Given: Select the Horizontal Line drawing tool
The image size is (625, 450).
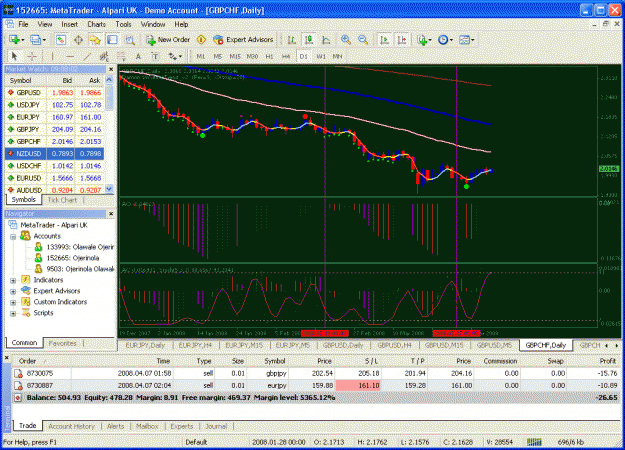Looking at the screenshot, I should click(70, 56).
